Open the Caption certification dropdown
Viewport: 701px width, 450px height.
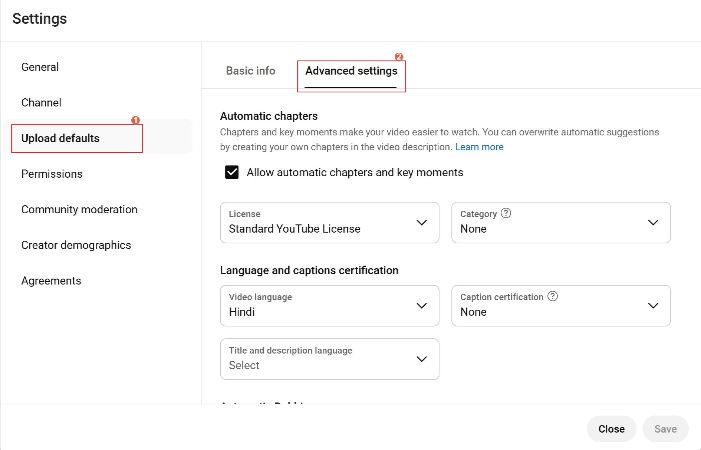point(561,306)
